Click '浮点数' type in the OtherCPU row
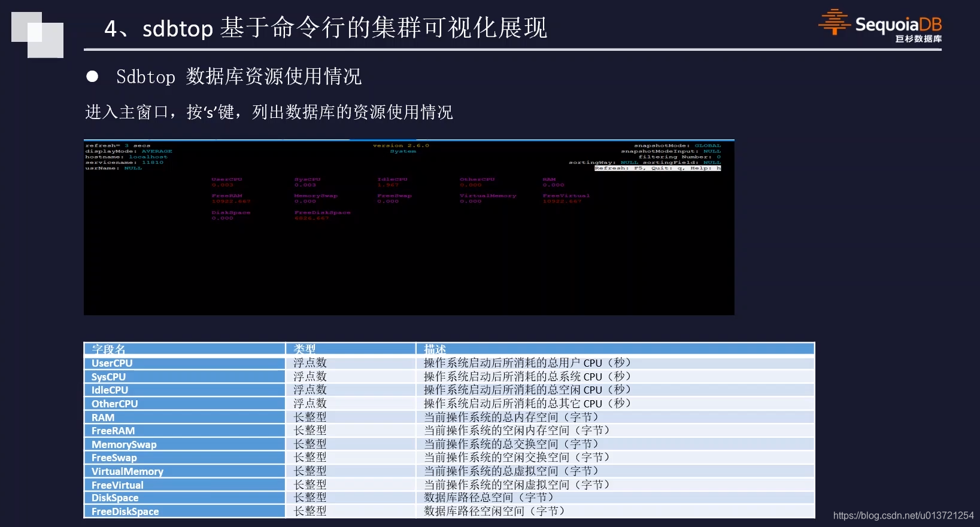 pyautogui.click(x=310, y=403)
